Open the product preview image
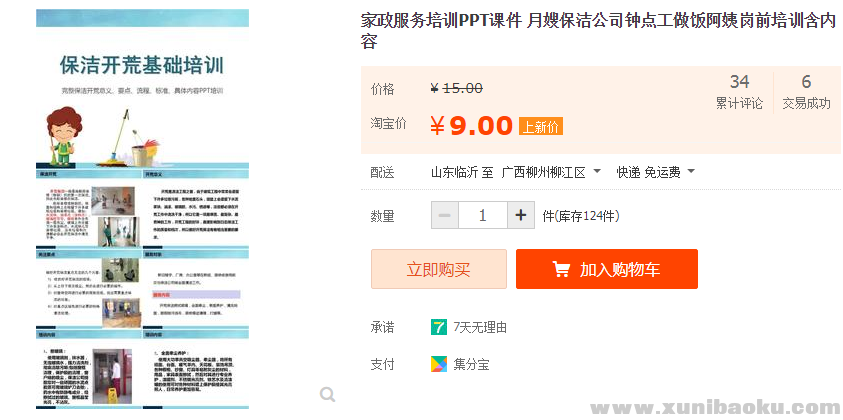The width and height of the screenshot is (843, 420). pyautogui.click(x=142, y=210)
